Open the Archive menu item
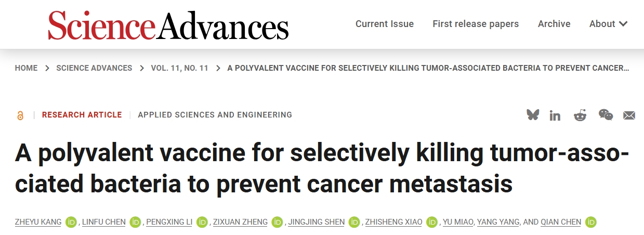This screenshot has width=644, height=235. pyautogui.click(x=554, y=24)
